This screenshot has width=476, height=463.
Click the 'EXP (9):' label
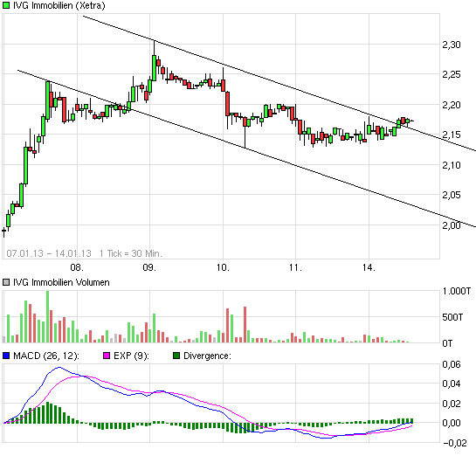click(x=131, y=356)
